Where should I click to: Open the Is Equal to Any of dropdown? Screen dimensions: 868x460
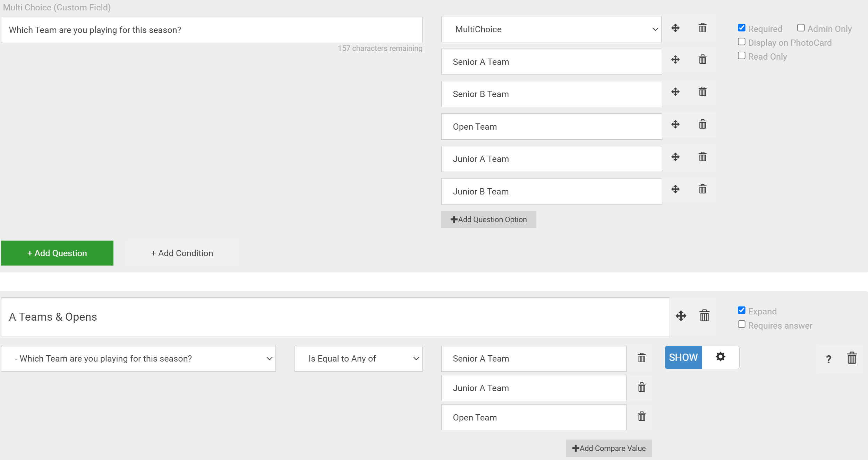[x=358, y=359]
